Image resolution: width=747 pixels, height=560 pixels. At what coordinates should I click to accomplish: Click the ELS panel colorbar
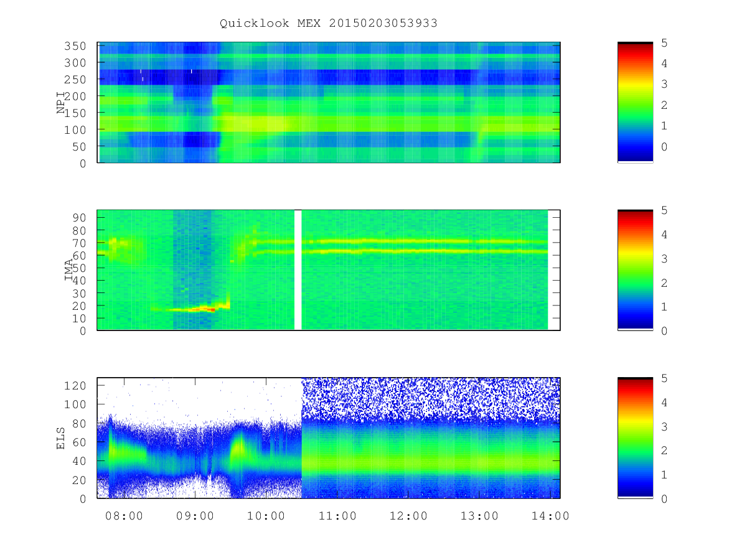(x=635, y=438)
